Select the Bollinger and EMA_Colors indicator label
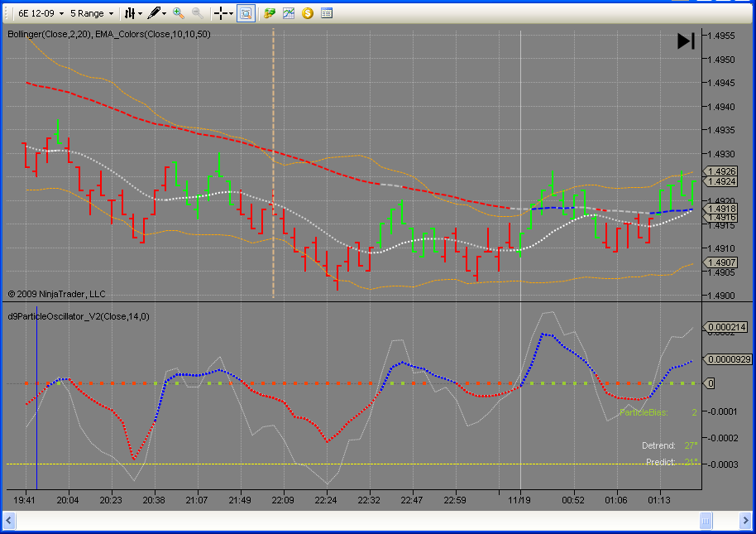 (x=109, y=34)
